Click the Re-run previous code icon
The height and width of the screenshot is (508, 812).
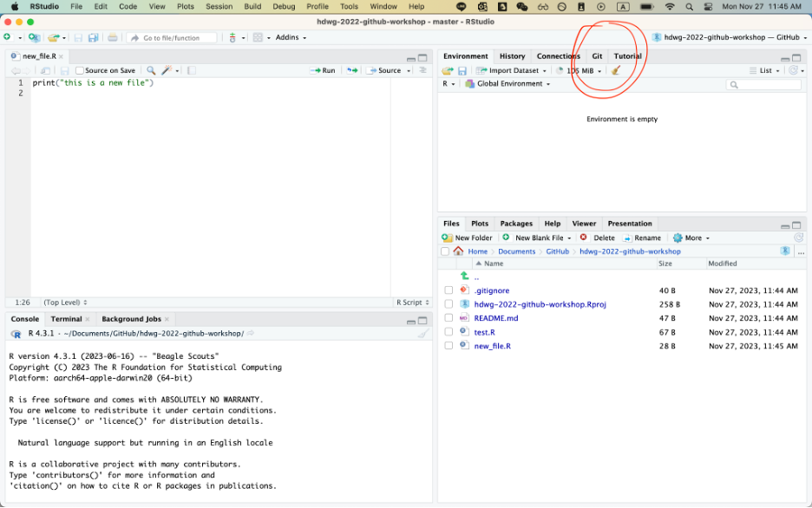pyautogui.click(x=352, y=70)
